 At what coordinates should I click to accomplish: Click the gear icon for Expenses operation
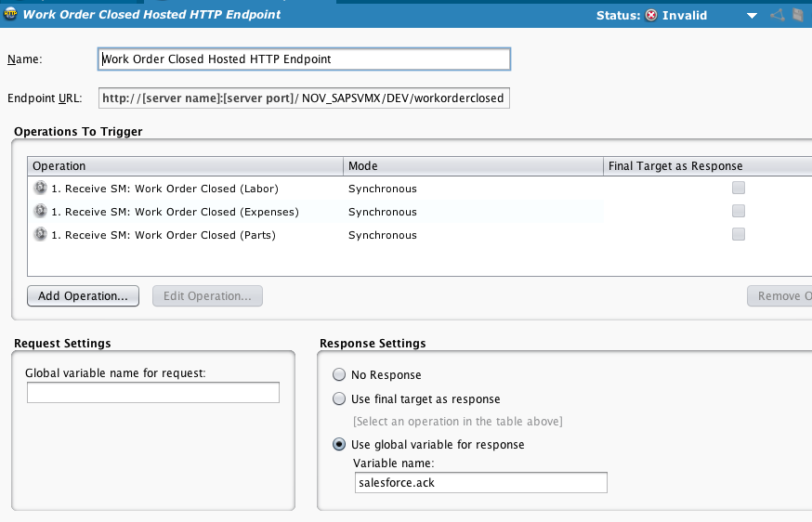pyautogui.click(x=40, y=212)
